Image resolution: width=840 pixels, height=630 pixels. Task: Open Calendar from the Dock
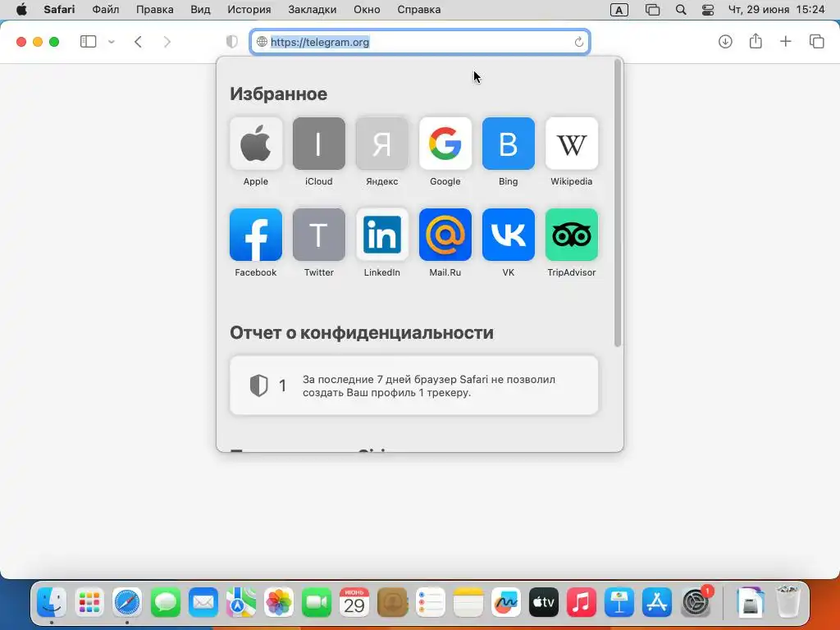[354, 603]
